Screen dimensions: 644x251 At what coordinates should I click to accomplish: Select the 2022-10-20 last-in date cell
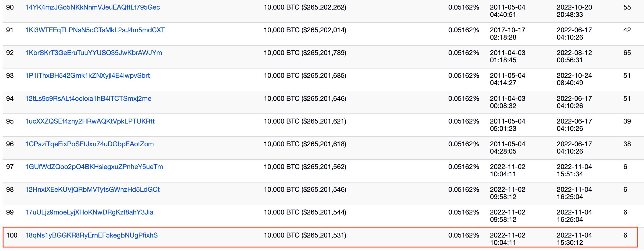click(574, 11)
